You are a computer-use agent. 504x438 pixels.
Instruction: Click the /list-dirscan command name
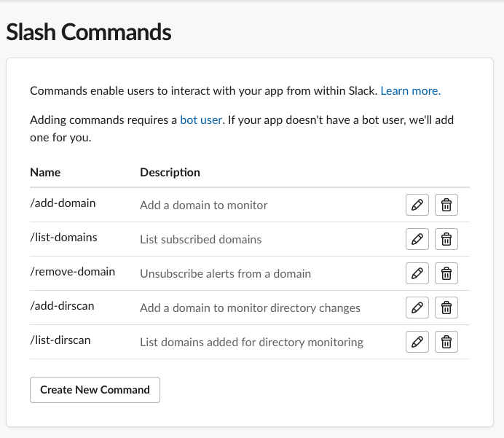coord(60,340)
